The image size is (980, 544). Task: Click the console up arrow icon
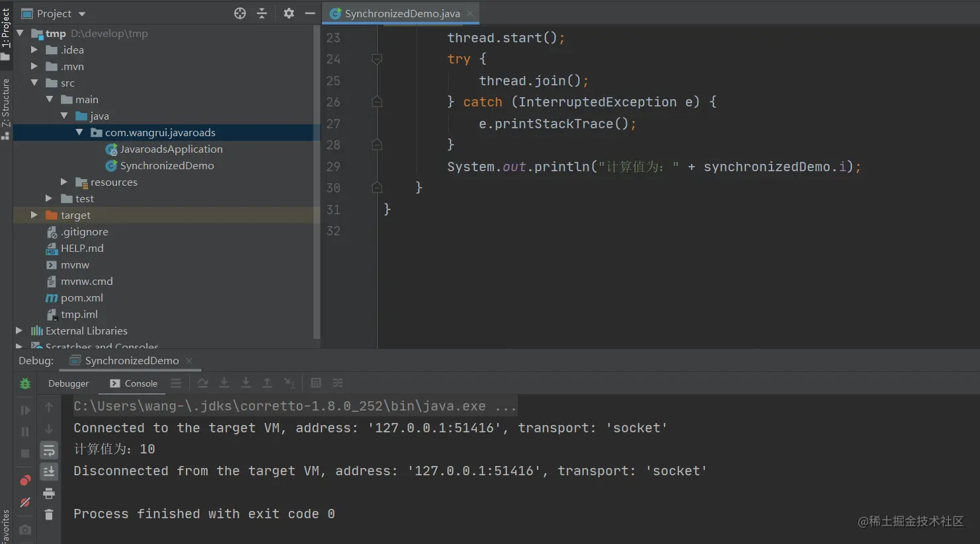point(49,407)
